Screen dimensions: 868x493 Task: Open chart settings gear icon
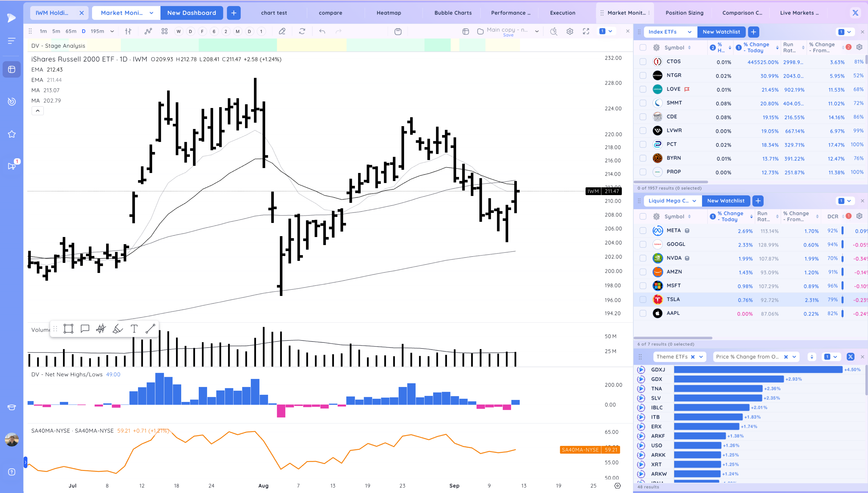tap(570, 31)
